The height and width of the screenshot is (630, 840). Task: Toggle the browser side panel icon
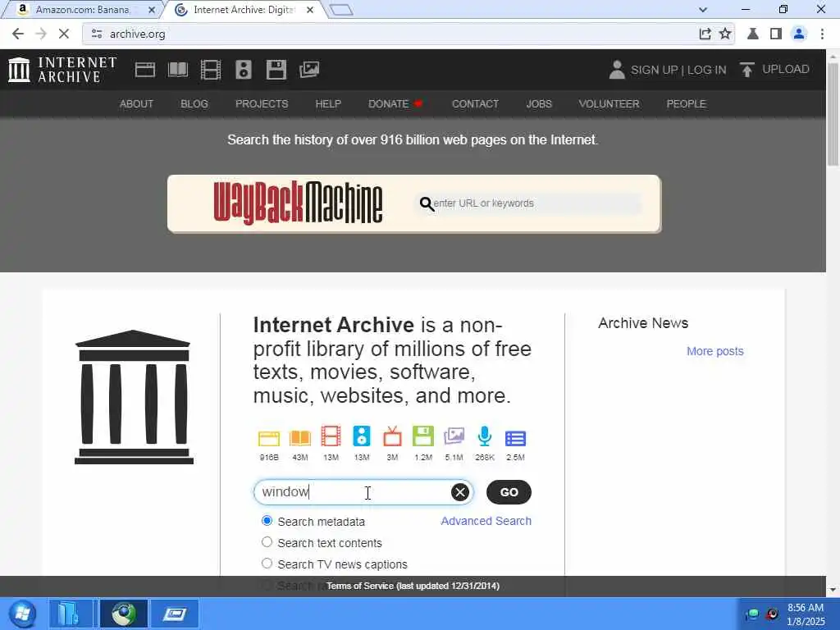tap(775, 34)
